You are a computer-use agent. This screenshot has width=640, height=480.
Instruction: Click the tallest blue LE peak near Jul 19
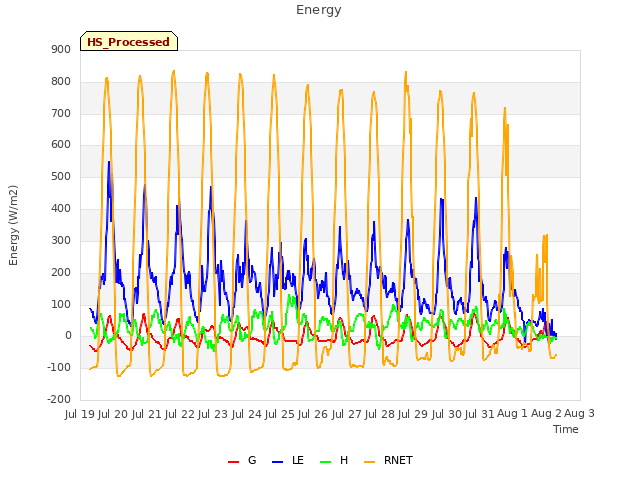click(109, 162)
